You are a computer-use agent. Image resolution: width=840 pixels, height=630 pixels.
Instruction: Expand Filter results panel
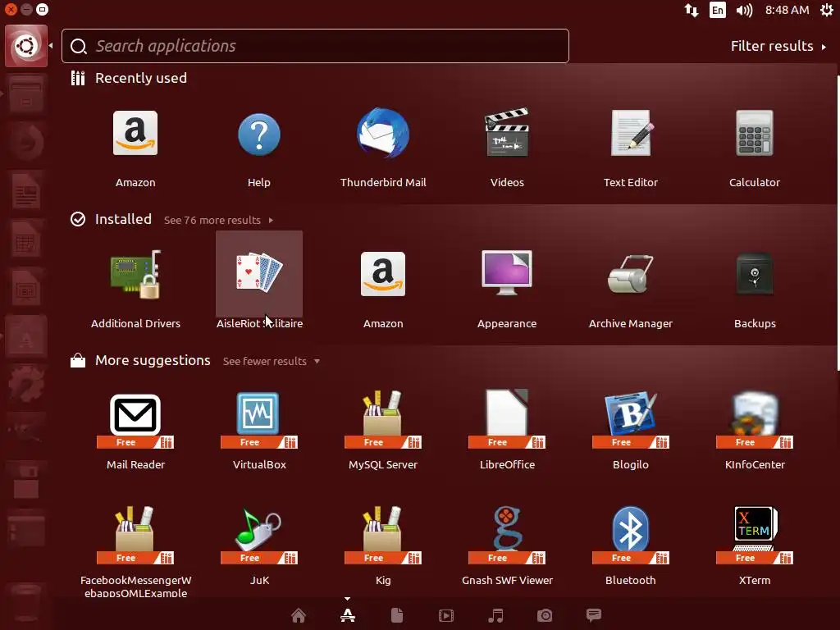(778, 46)
